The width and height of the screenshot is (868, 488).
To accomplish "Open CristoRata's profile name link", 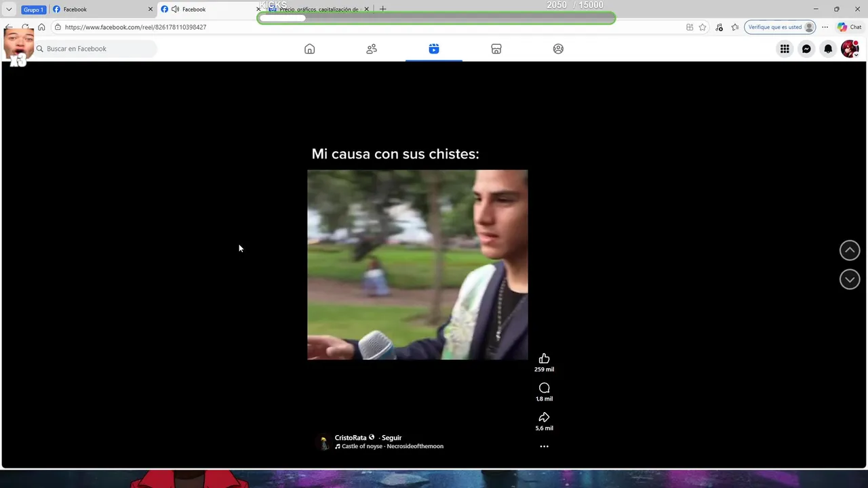I will coord(351,438).
